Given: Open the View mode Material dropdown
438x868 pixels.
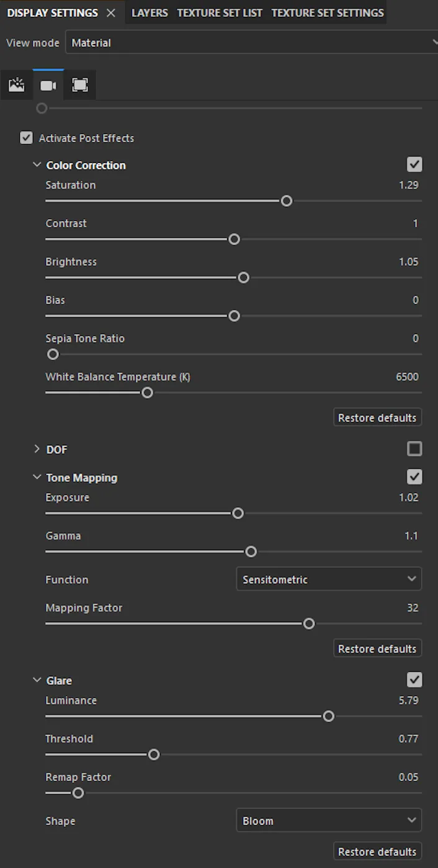Looking at the screenshot, I should click(252, 43).
